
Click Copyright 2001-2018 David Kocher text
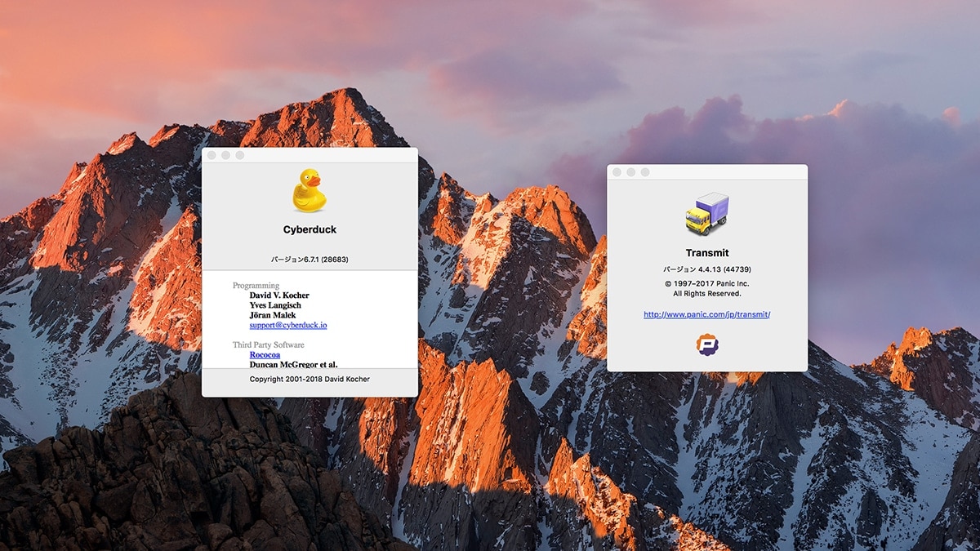[x=310, y=379]
